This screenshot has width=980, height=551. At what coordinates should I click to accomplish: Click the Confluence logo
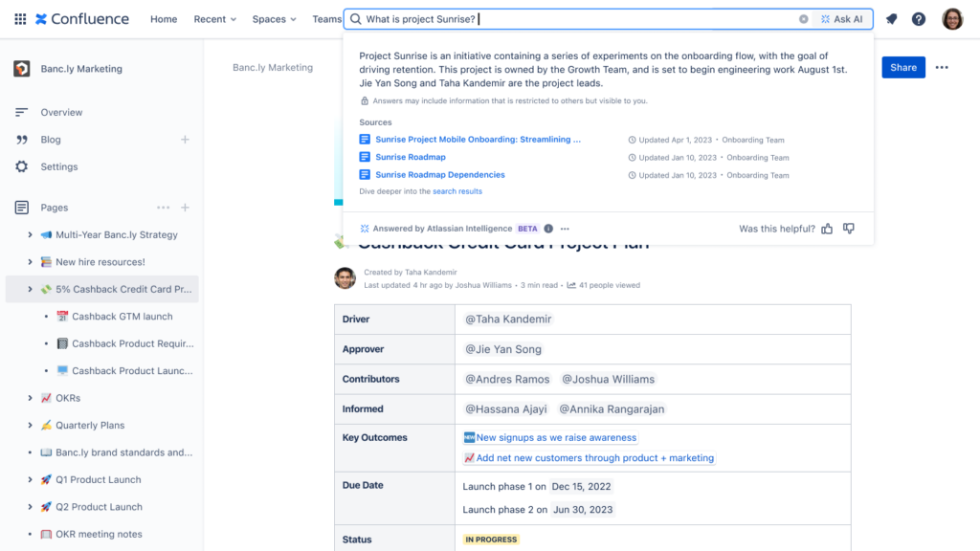click(x=81, y=18)
